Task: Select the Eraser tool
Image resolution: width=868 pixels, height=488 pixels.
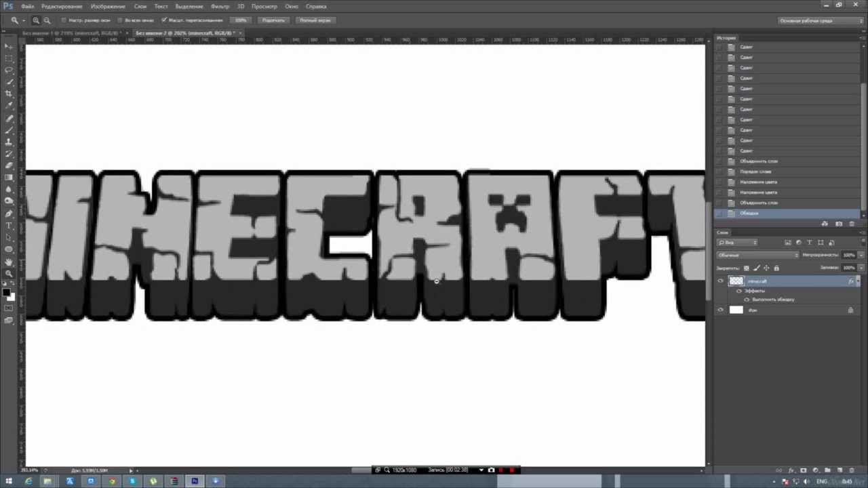Action: coord(9,165)
